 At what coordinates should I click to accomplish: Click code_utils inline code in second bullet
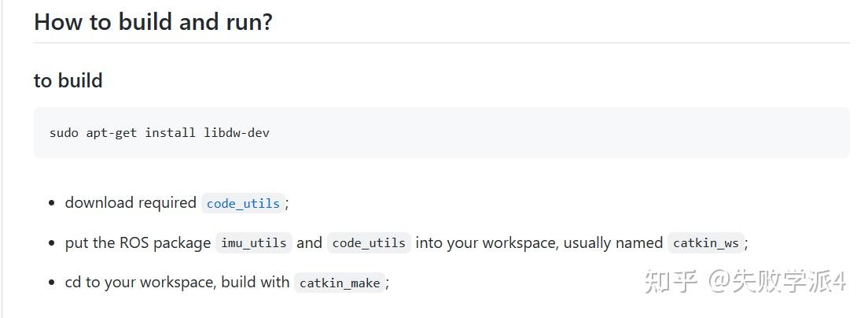click(x=369, y=242)
